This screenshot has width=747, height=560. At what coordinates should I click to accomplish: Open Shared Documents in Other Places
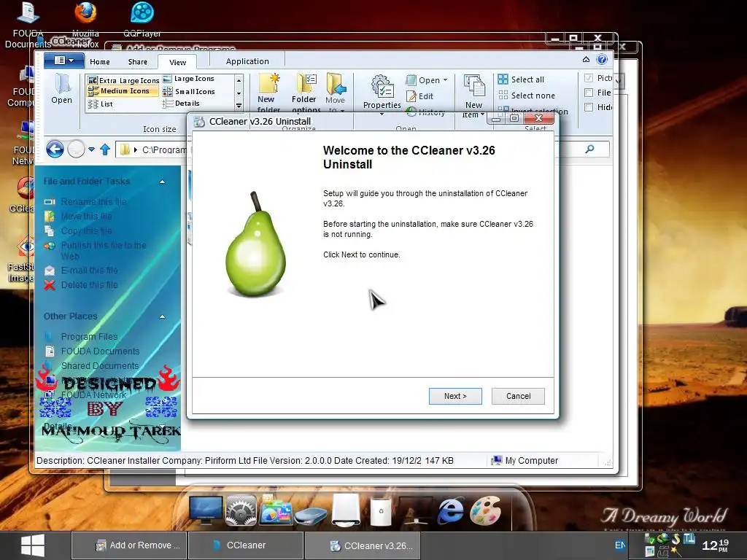pyautogui.click(x=91, y=366)
